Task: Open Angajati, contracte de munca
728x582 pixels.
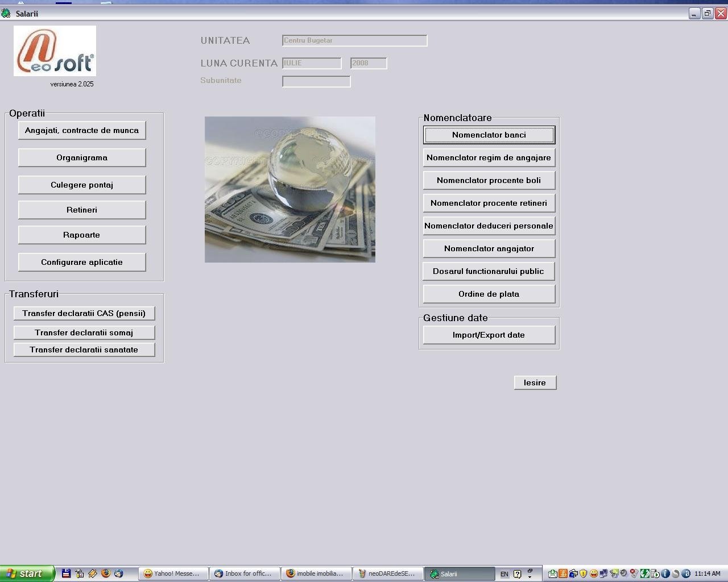Action: (x=82, y=130)
